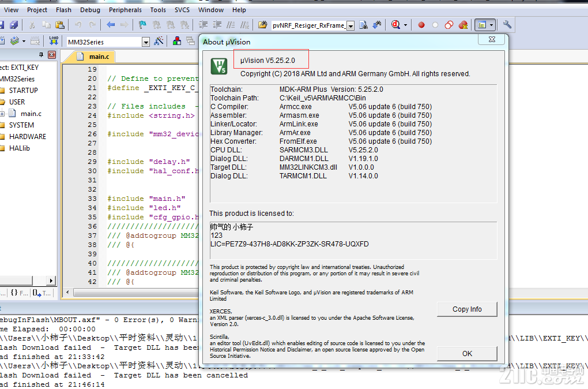Image resolution: width=588 pixels, height=389 pixels.
Task: Open the Window menu
Action: pos(211,10)
